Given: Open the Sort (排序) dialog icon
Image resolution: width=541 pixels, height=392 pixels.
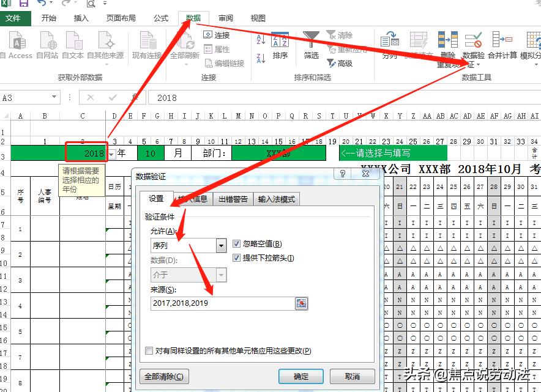Looking at the screenshot, I should [x=280, y=39].
